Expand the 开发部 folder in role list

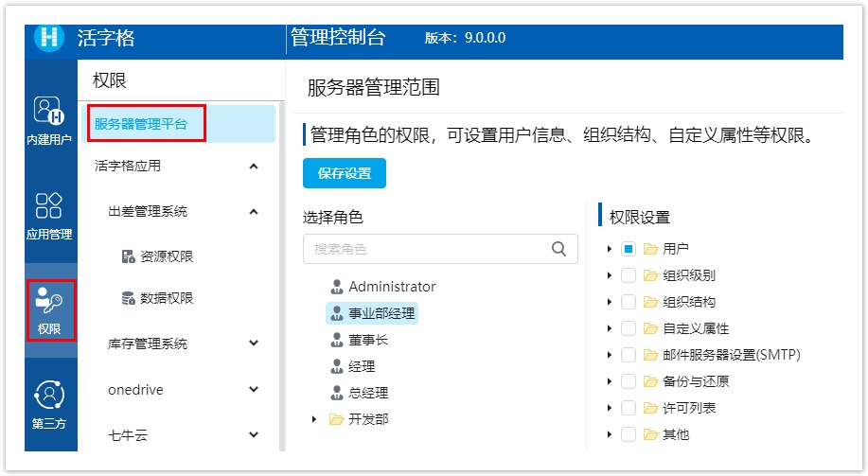tap(314, 419)
